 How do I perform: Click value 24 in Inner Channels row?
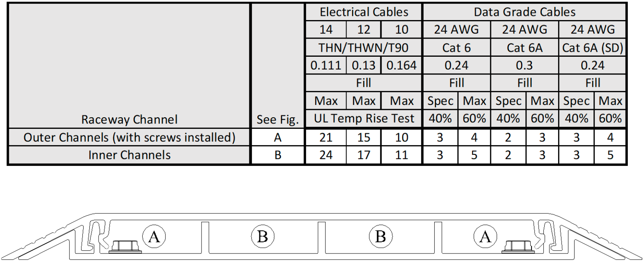(326, 155)
